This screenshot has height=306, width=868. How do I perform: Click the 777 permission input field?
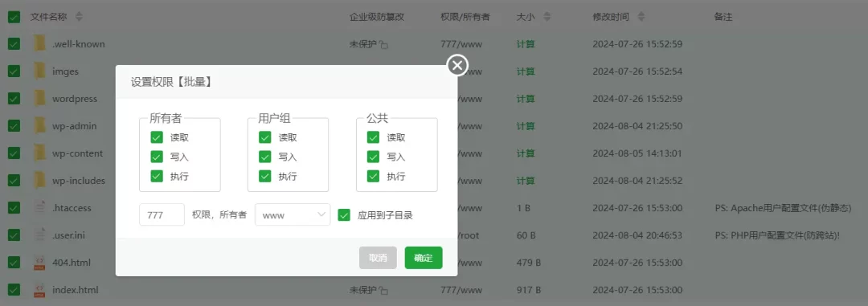[x=162, y=214]
